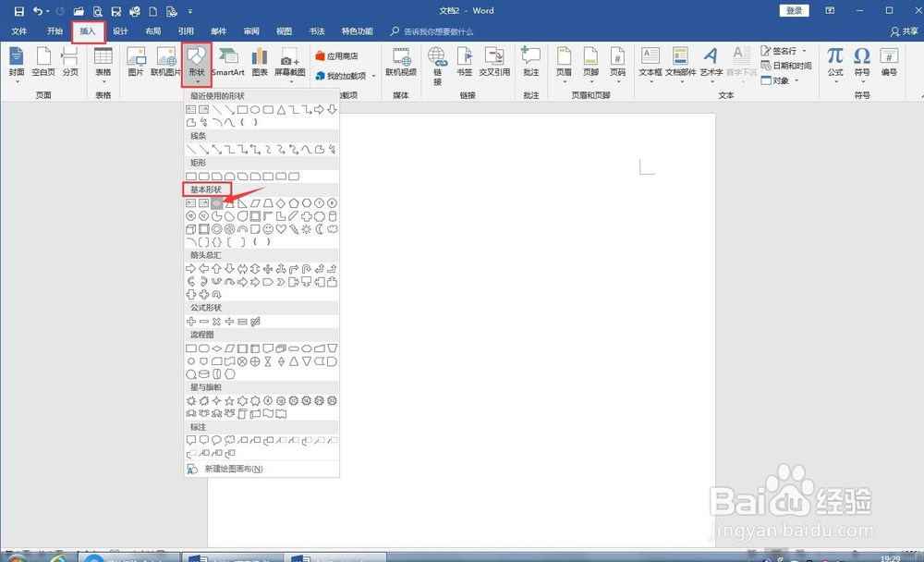Go to the 布局 Layout tab

pos(153,31)
